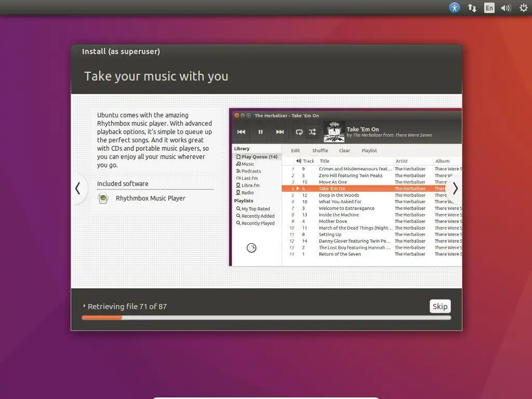Click the previous track button in Rhythmbox
532x399 pixels.
tap(241, 131)
